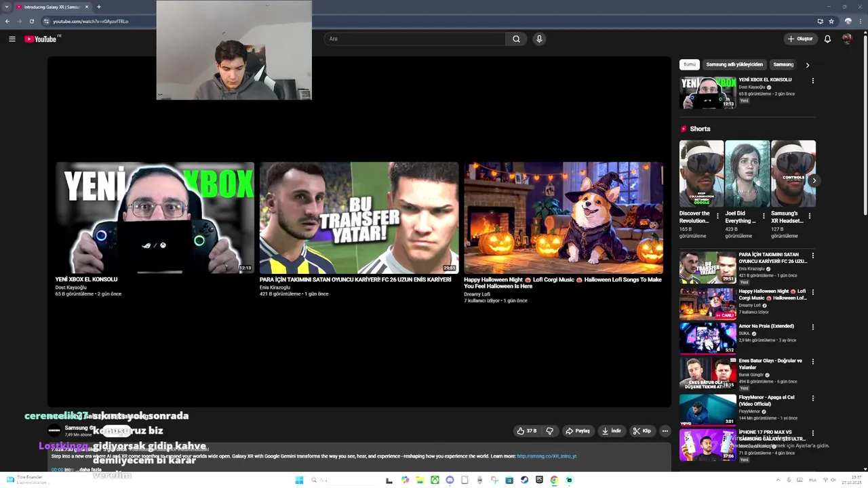
Task: Open Discover the Revolution short
Action: [x=701, y=174]
